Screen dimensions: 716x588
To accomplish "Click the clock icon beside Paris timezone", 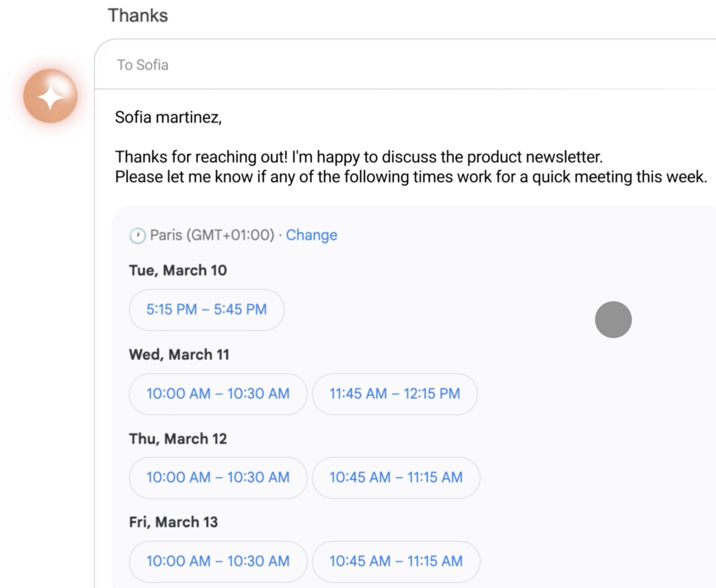I will tap(137, 236).
